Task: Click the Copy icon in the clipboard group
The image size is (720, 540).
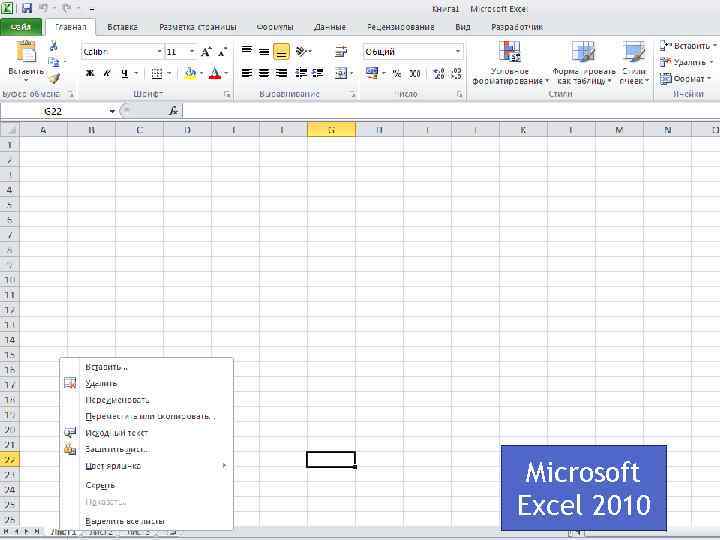Action: (x=54, y=62)
